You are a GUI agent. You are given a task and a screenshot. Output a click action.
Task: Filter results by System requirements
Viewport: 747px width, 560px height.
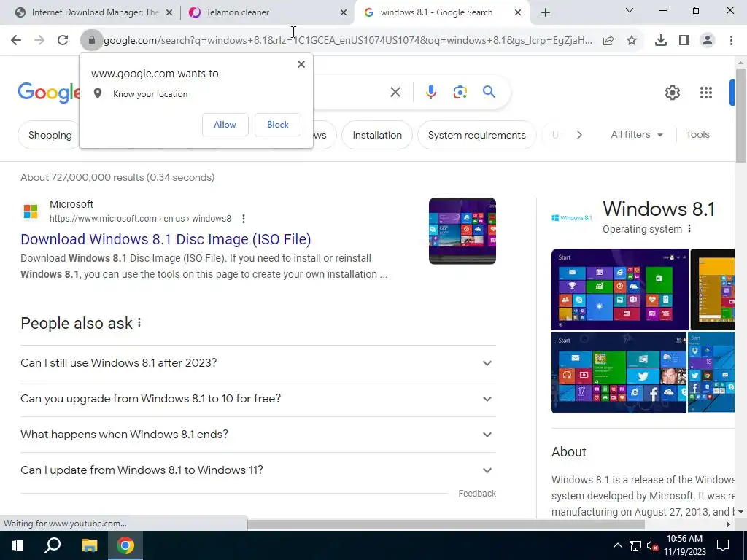tap(476, 135)
